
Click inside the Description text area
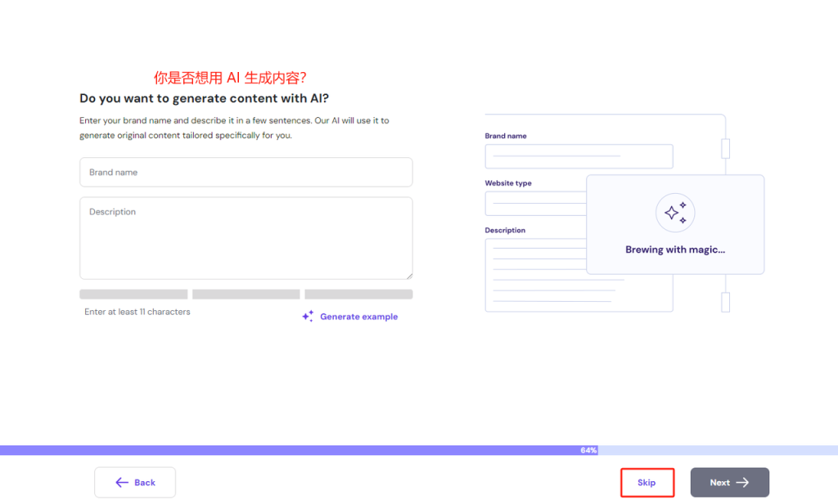pos(246,238)
